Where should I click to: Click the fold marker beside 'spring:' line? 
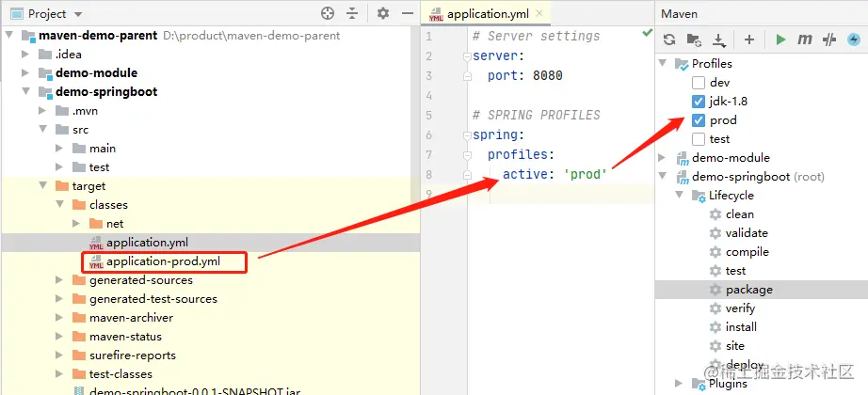[467, 135]
